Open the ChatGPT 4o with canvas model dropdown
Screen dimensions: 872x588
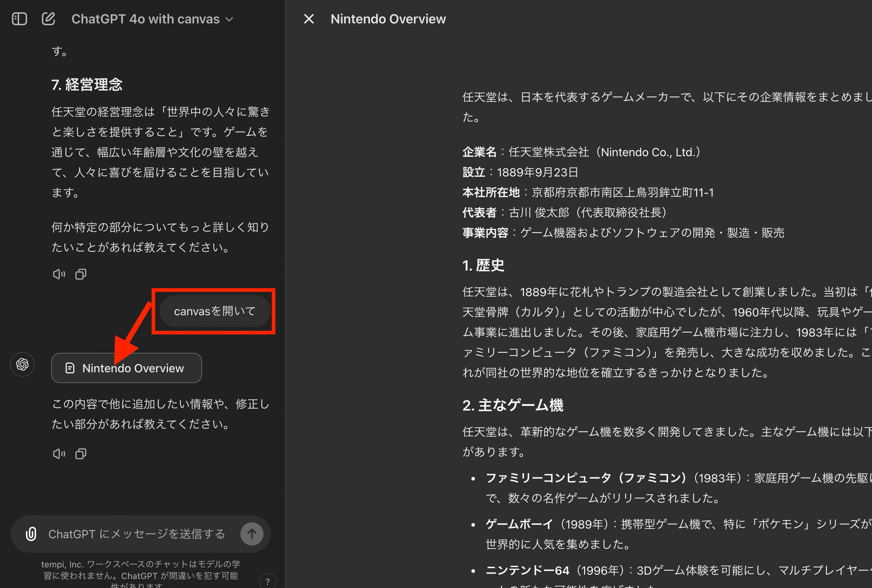coord(152,19)
